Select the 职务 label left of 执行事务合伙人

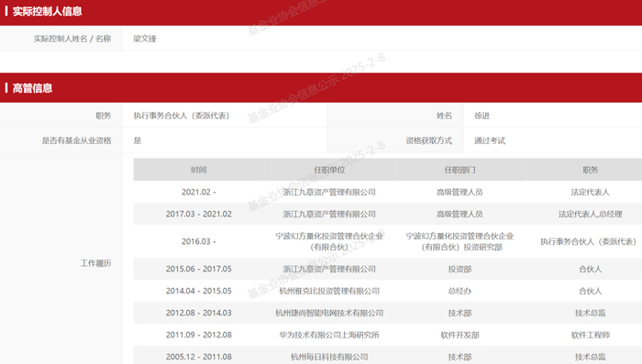click(x=104, y=116)
